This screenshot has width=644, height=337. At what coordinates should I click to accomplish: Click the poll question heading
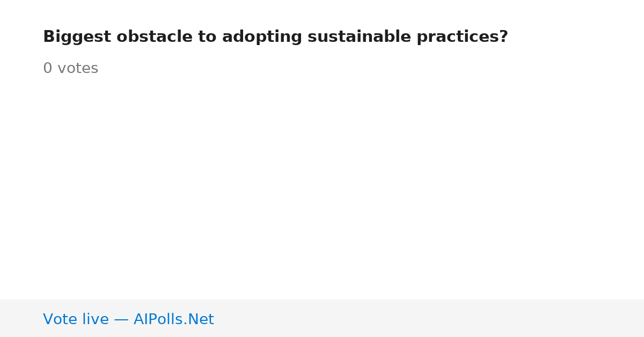pyautogui.click(x=275, y=37)
